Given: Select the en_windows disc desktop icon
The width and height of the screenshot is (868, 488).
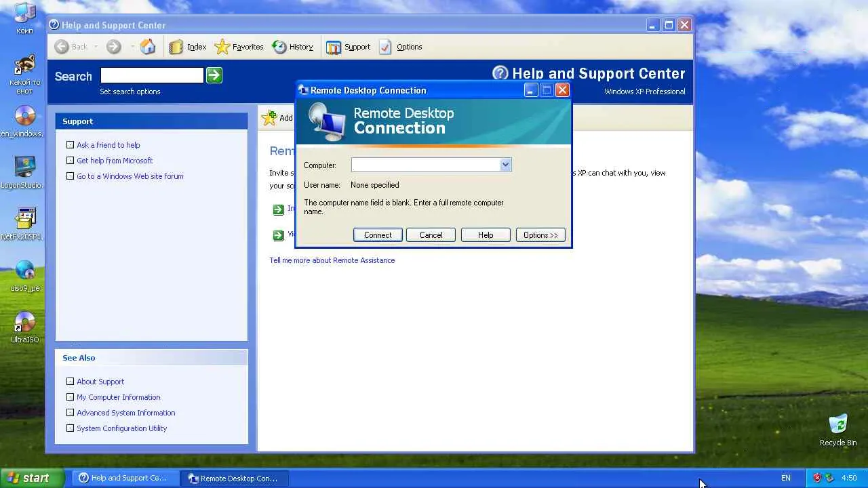Looking at the screenshot, I should point(25,122).
